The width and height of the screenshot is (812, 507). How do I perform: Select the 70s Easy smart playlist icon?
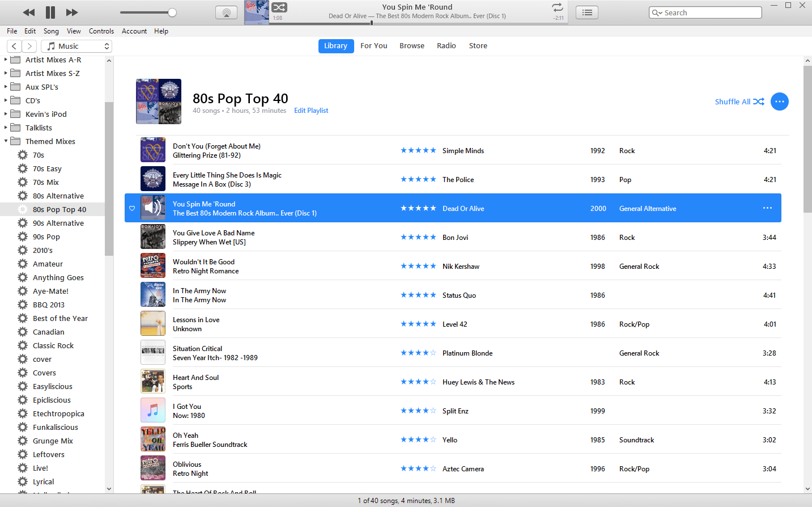(x=23, y=168)
